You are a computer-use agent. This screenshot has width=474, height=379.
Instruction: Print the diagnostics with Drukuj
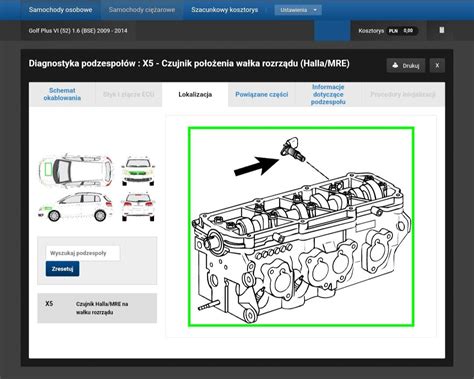tap(406, 66)
